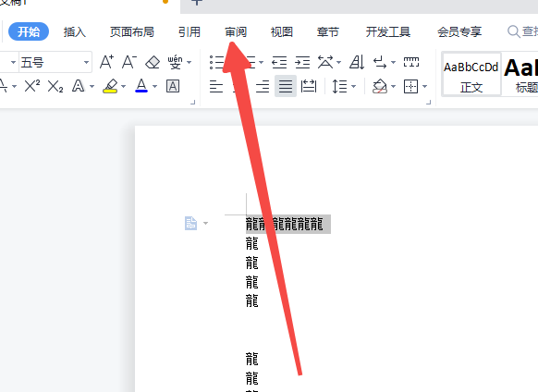
Task: Apply superscript formatting
Action: point(32,86)
